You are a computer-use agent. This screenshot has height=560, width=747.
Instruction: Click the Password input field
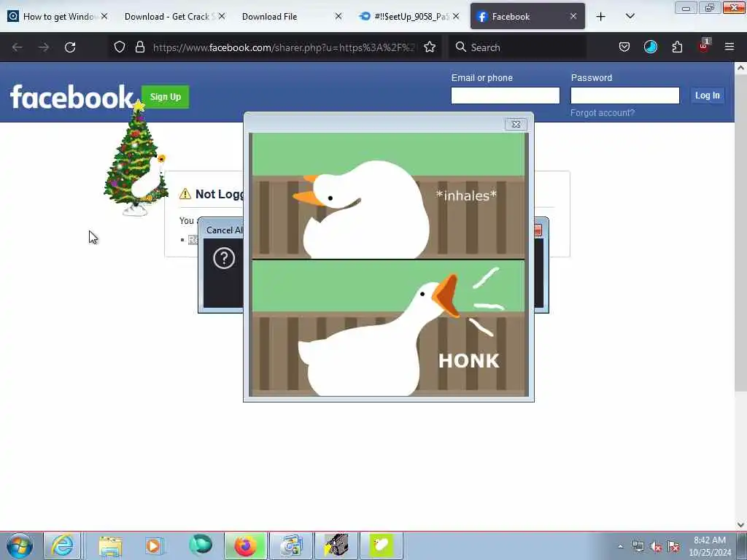(x=624, y=96)
